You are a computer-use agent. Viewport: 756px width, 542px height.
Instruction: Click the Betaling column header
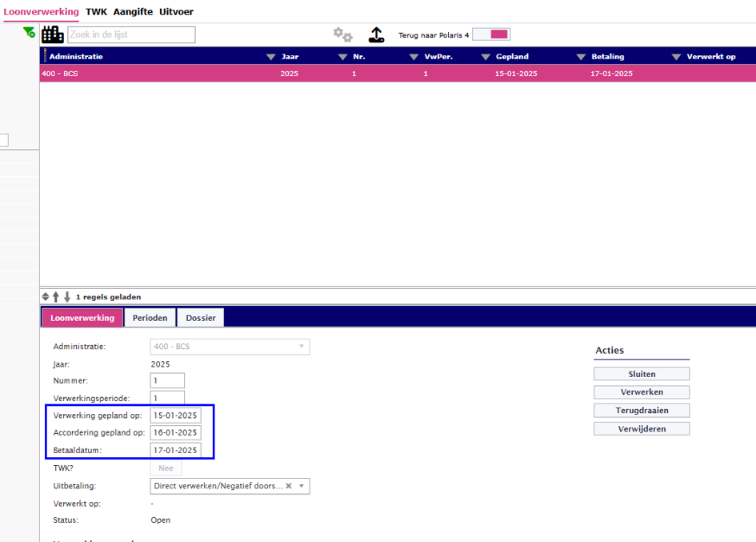pos(607,57)
